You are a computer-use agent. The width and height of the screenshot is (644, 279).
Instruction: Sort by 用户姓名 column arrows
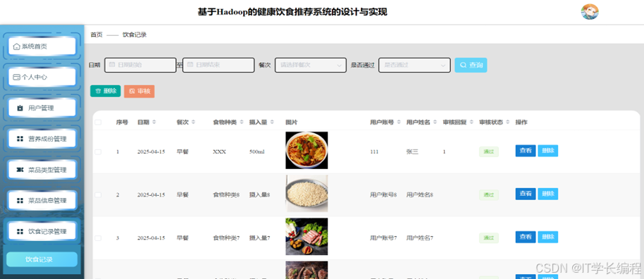click(435, 122)
